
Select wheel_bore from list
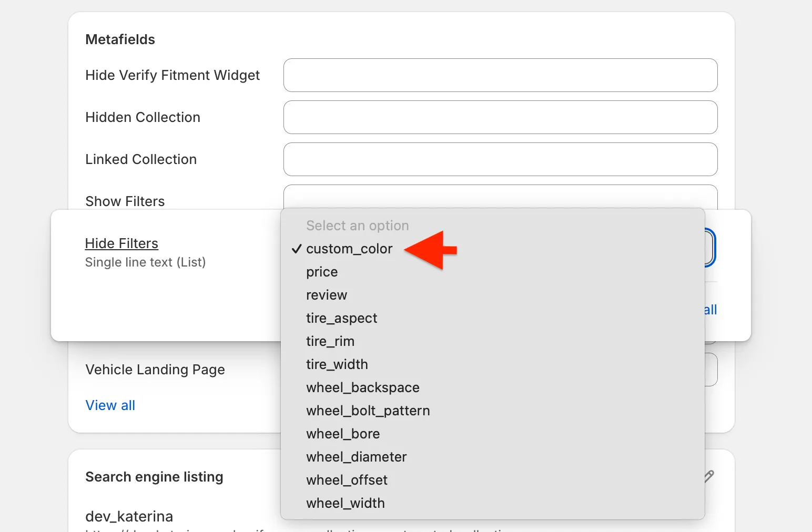[x=343, y=434]
